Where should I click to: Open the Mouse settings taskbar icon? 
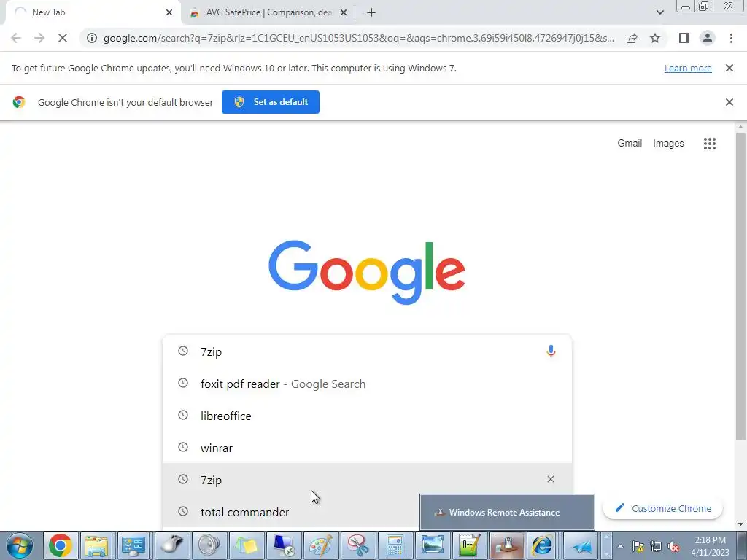(171, 545)
